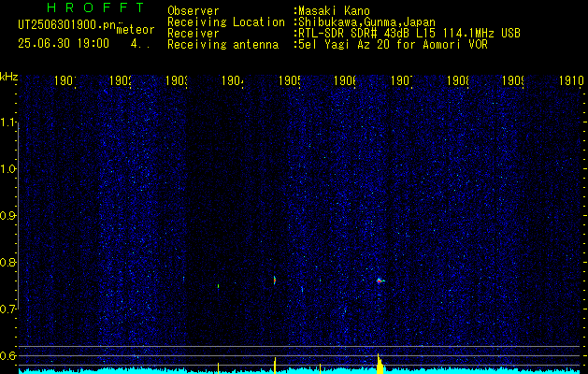Image resolution: width=588 pixels, height=374 pixels.
Task: Click the 1.1 frequency axis label
Action: pos(7,122)
